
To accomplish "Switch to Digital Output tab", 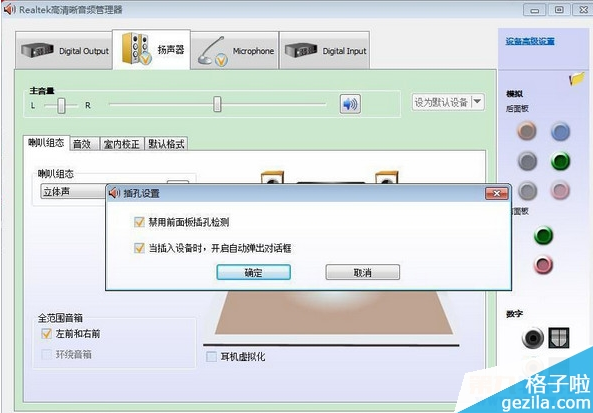I will pyautogui.click(x=64, y=50).
